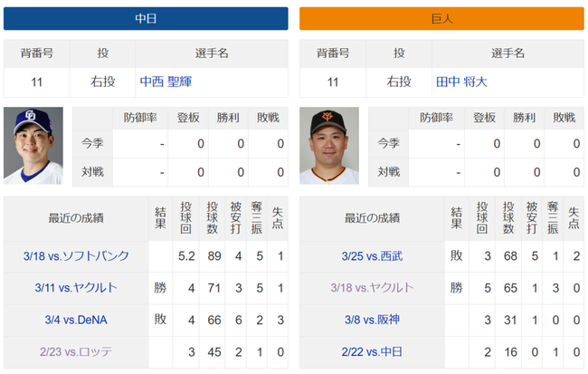Image resolution: width=588 pixels, height=374 pixels.
Task: Open 2/23 vs.ロッテ game result
Action: (x=76, y=352)
